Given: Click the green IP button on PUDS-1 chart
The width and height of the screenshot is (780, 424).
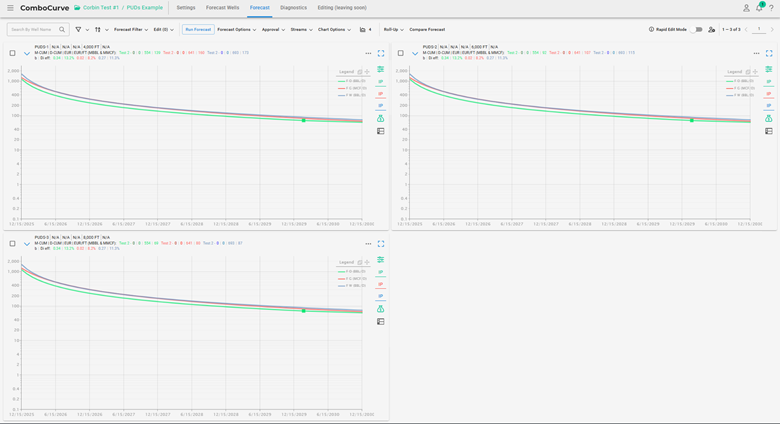Looking at the screenshot, I should (x=381, y=82).
